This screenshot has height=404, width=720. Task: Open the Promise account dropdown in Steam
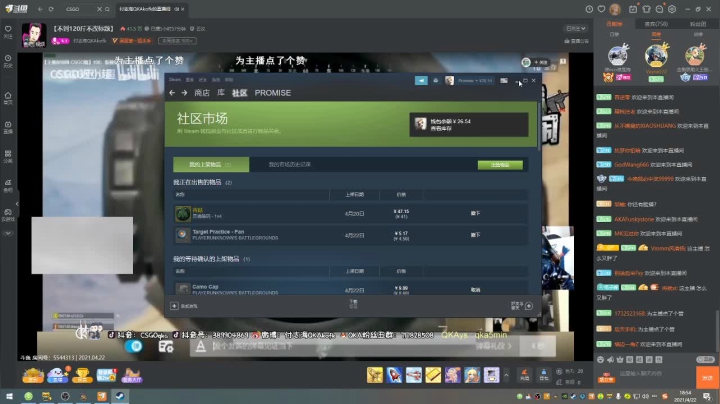pos(475,80)
